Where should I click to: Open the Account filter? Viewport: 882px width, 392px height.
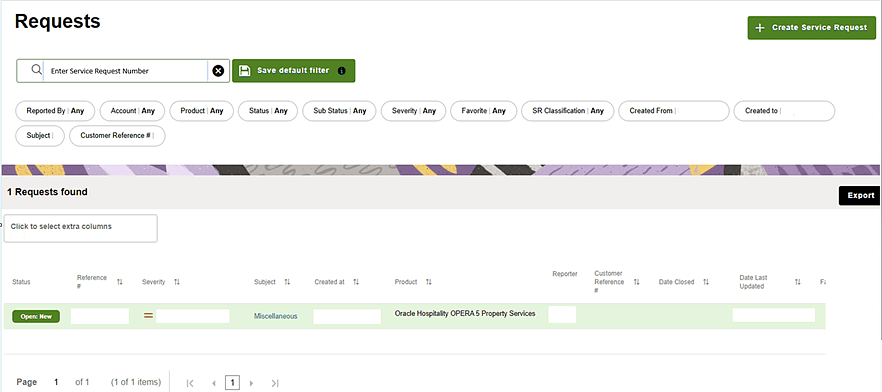(132, 111)
